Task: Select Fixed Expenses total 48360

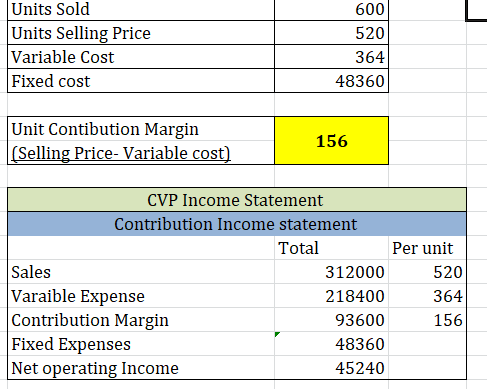Action: coord(360,344)
